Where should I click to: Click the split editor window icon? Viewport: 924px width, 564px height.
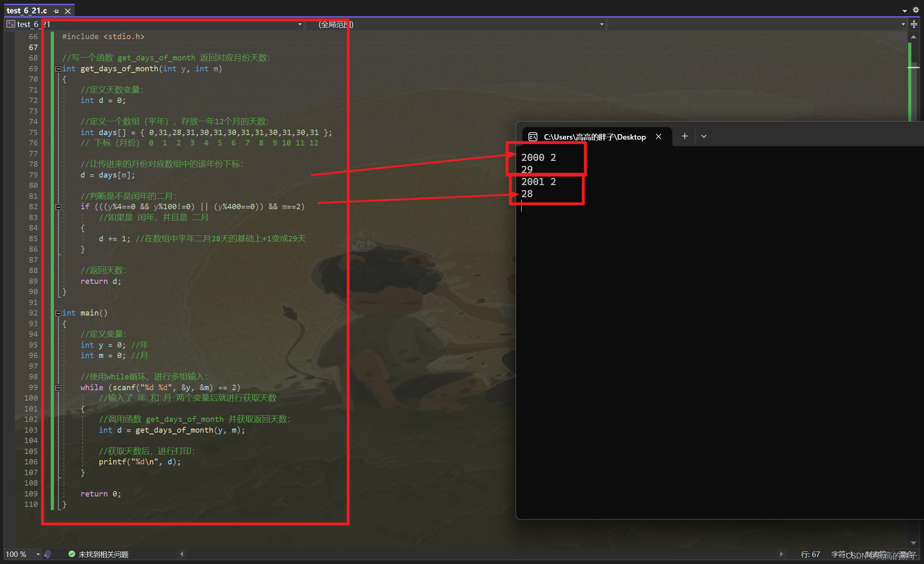pos(914,24)
